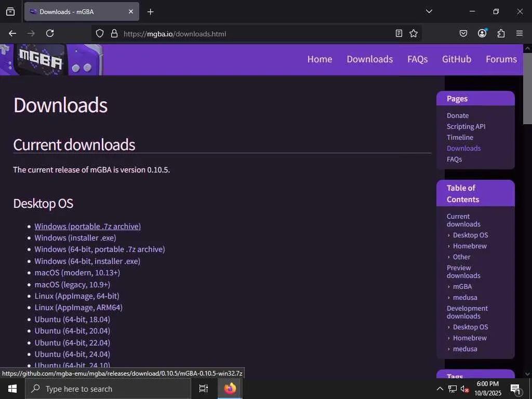Show hidden system tray icons
This screenshot has width=532, height=399.
(440, 389)
